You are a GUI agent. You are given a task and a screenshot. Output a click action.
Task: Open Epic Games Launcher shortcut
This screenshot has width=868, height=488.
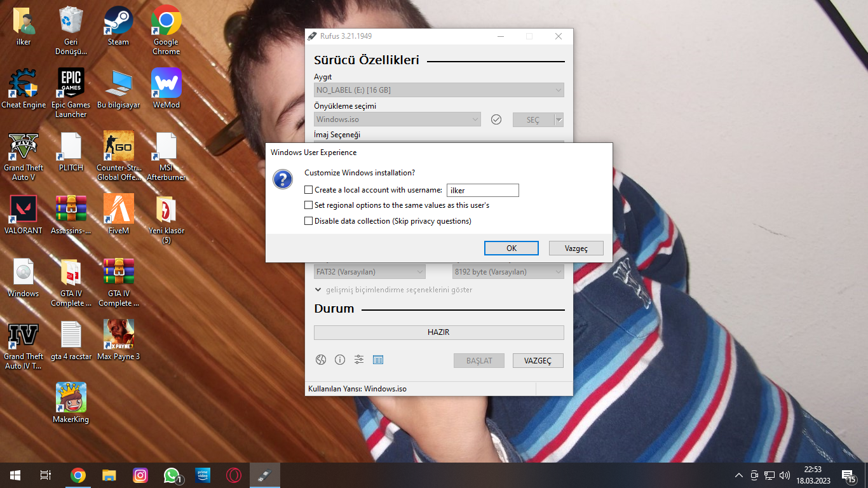click(x=71, y=83)
